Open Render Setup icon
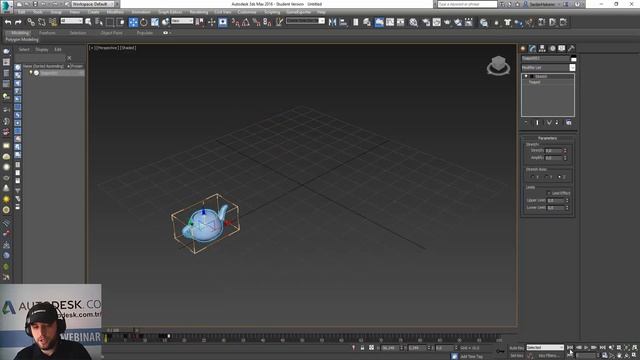640x360 pixels. point(426,22)
